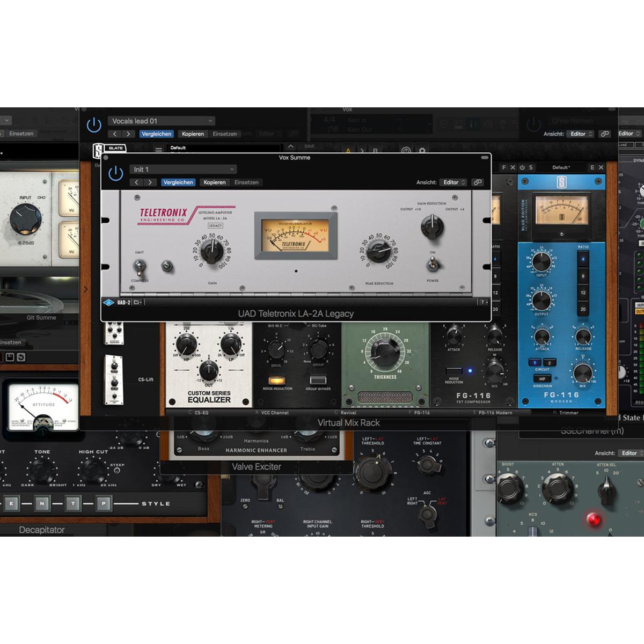The height and width of the screenshot is (644, 644).
Task: Click the E icon next to Default preset
Action: pos(592,167)
